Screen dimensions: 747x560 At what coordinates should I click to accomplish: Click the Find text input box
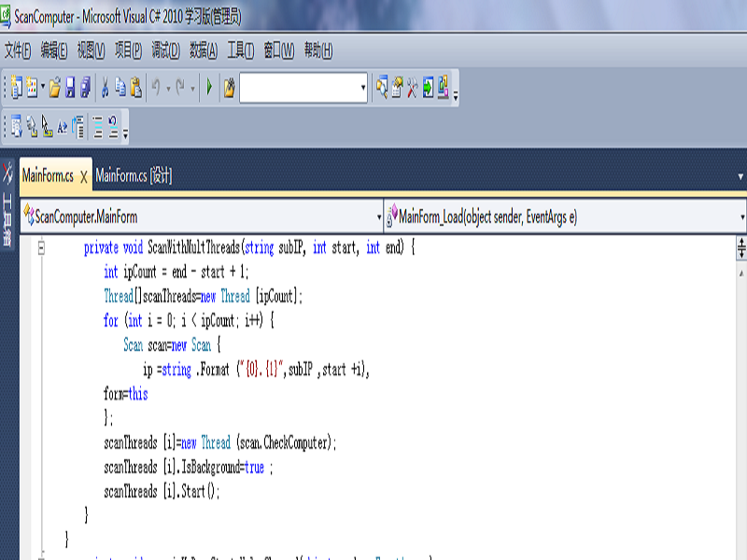(300, 88)
